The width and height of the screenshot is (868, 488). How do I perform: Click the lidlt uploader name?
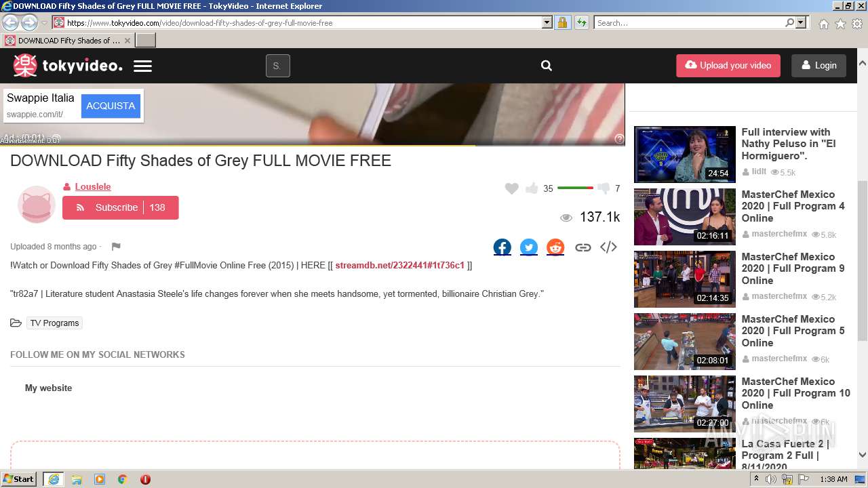pyautogui.click(x=759, y=171)
